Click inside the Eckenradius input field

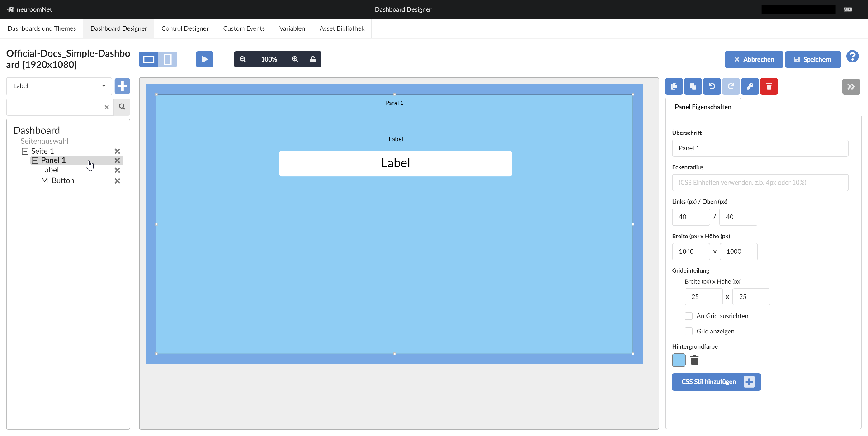pyautogui.click(x=759, y=182)
